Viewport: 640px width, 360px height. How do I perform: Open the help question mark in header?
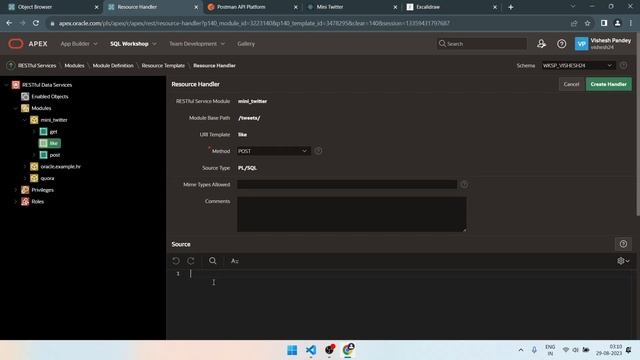[562, 44]
